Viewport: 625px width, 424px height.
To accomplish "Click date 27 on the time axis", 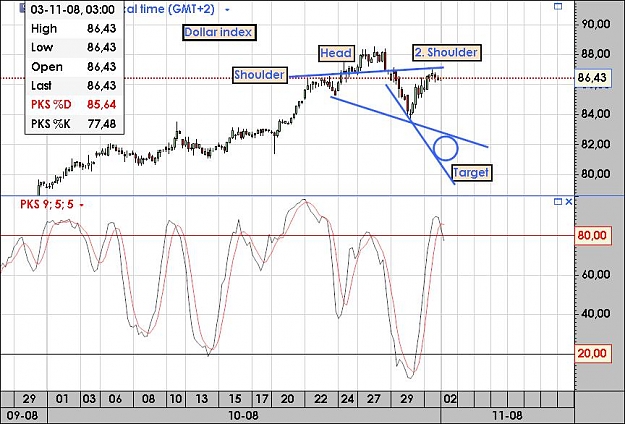I will click(373, 399).
